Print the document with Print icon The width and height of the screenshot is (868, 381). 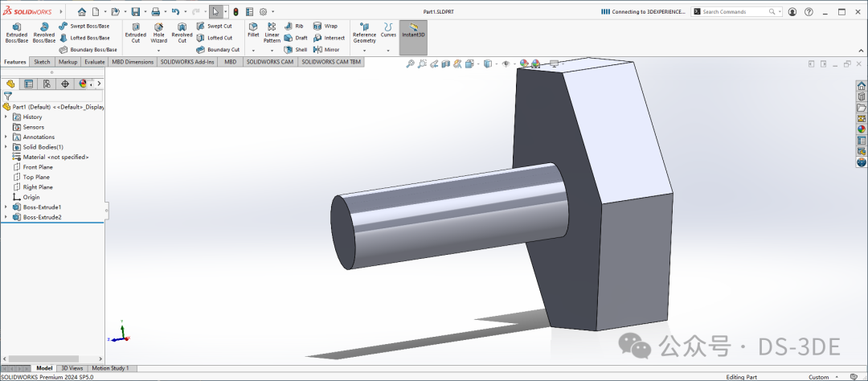tap(156, 11)
